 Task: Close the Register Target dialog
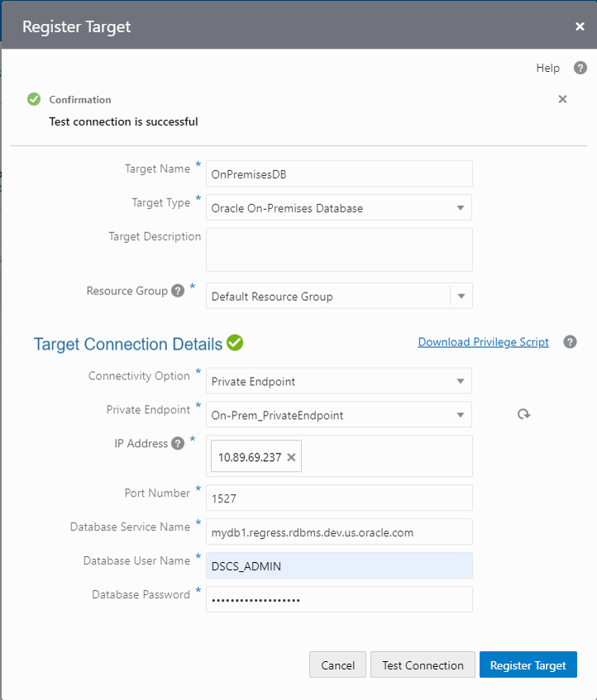coord(580,26)
